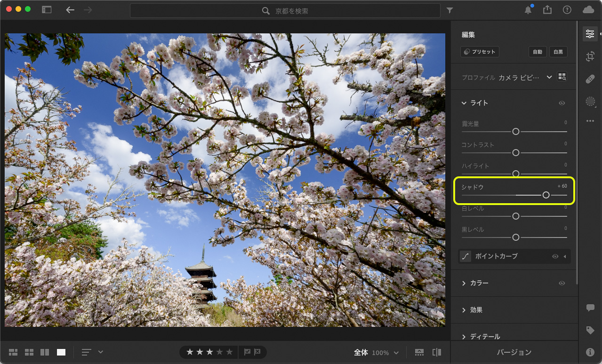Image resolution: width=602 pixels, height=364 pixels.
Task: Click the 白レベル slider handle
Action: 516,216
